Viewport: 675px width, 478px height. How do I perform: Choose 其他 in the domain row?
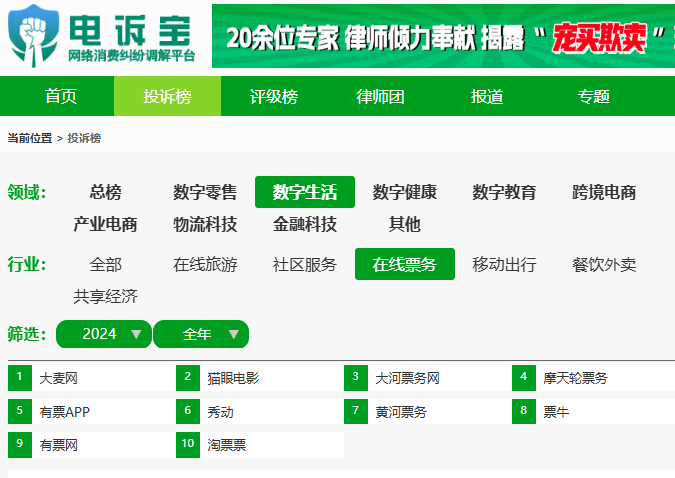click(x=405, y=224)
